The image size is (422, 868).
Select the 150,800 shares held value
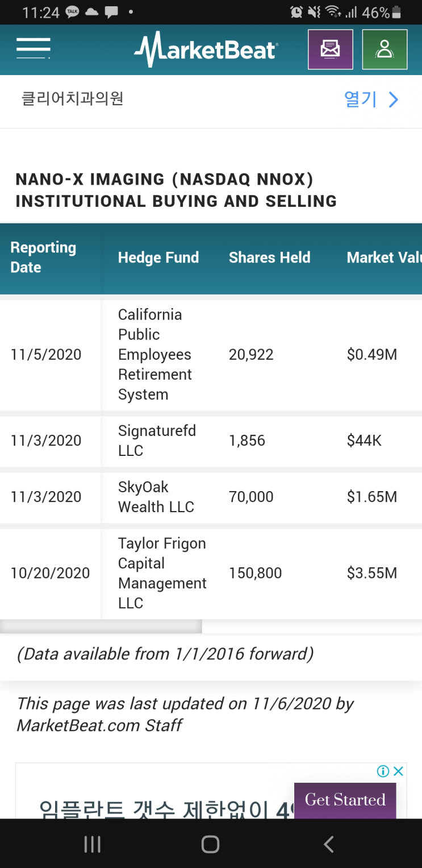255,573
